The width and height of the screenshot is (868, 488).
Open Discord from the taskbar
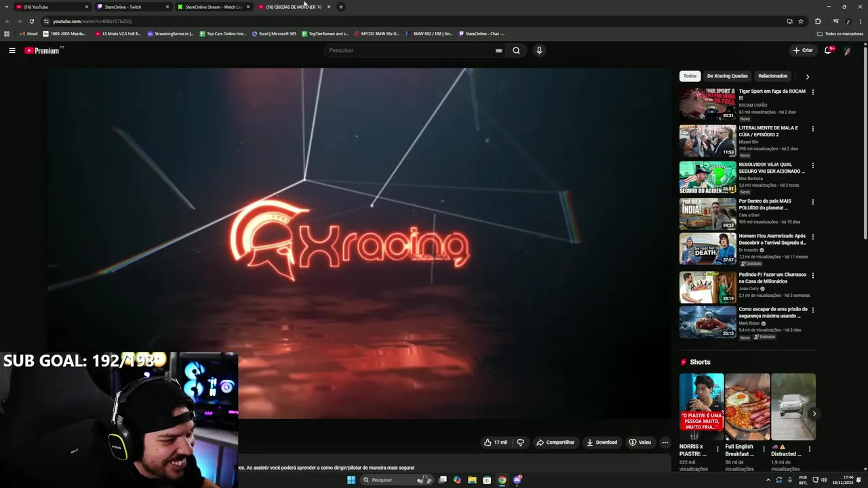tap(517, 480)
